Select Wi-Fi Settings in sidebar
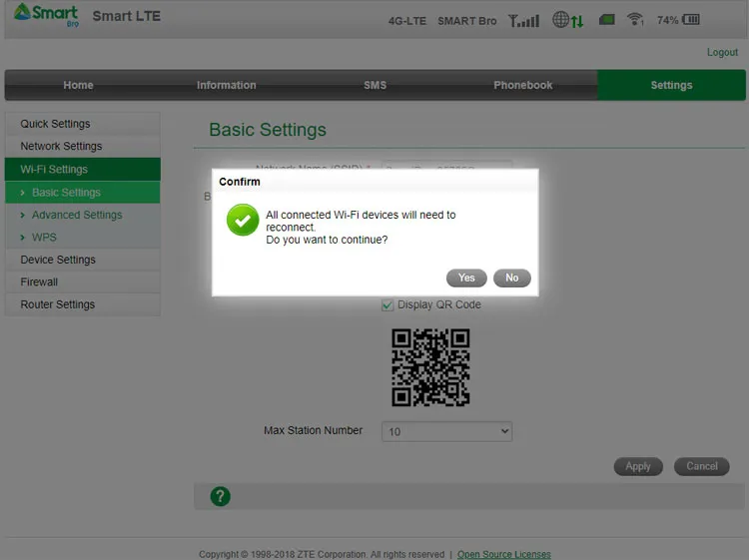The width and height of the screenshot is (749, 560). pyautogui.click(x=82, y=169)
